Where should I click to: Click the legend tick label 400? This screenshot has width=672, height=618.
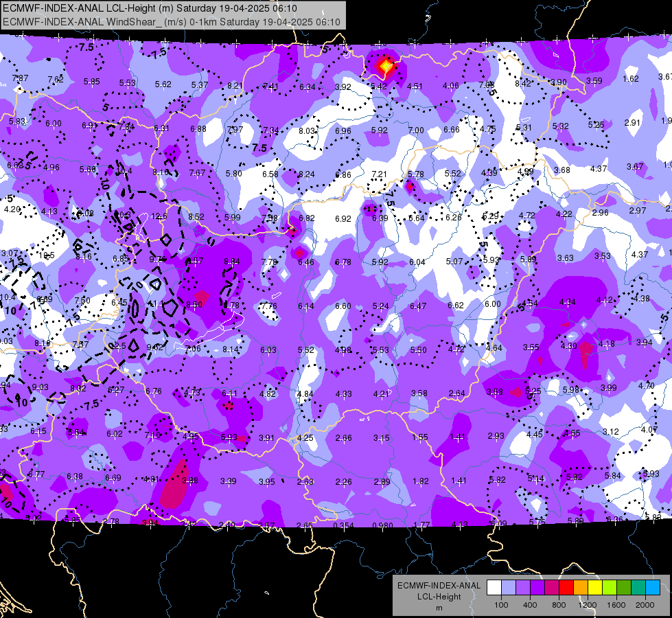[x=530, y=605]
